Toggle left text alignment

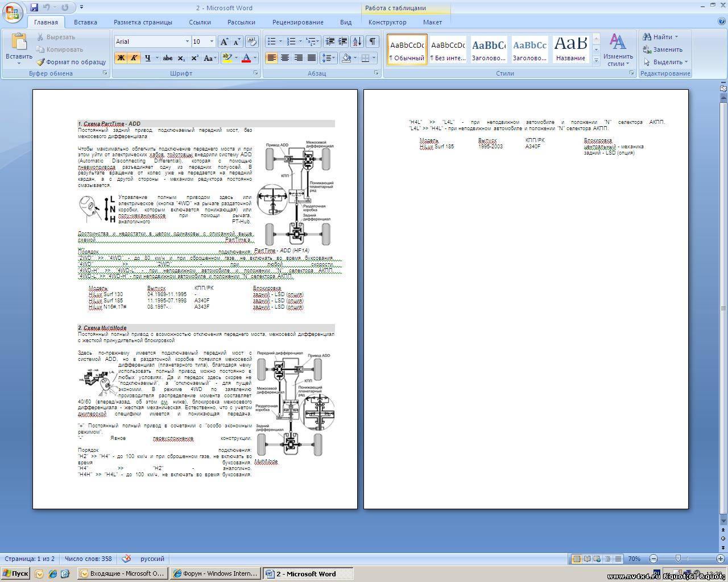pos(272,58)
